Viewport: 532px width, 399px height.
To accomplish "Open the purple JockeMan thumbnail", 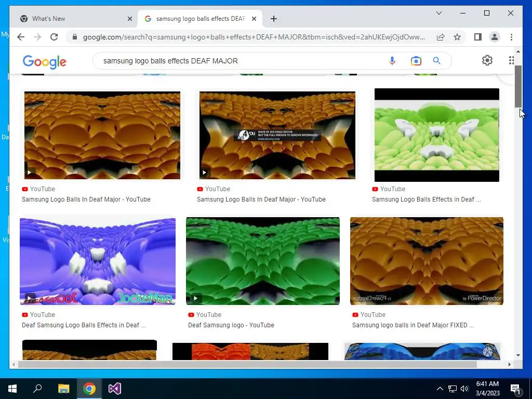I will point(97,261).
